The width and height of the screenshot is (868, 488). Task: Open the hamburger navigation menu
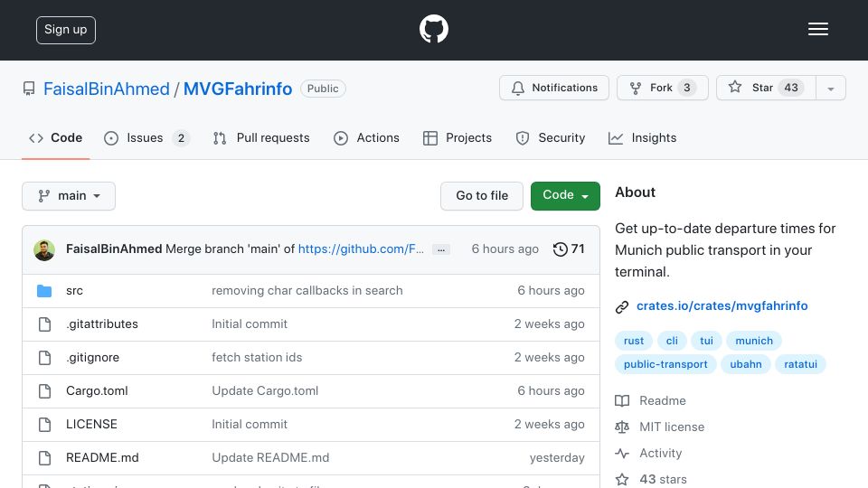(x=817, y=29)
